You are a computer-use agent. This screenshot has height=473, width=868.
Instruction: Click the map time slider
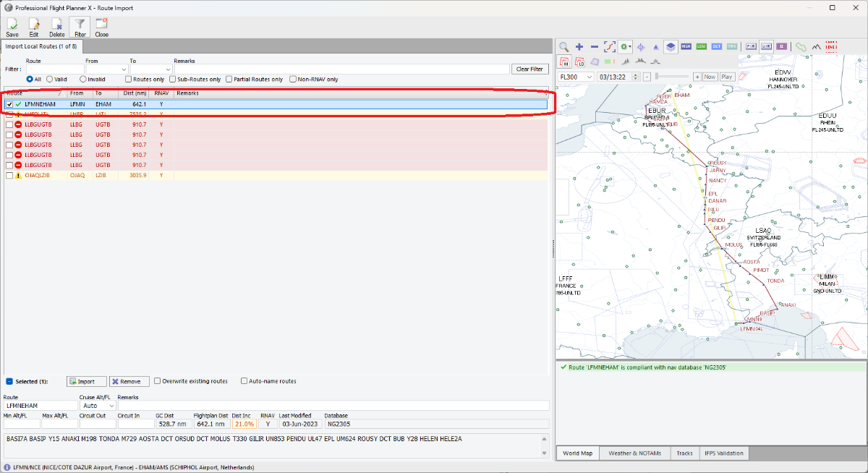tap(673, 77)
